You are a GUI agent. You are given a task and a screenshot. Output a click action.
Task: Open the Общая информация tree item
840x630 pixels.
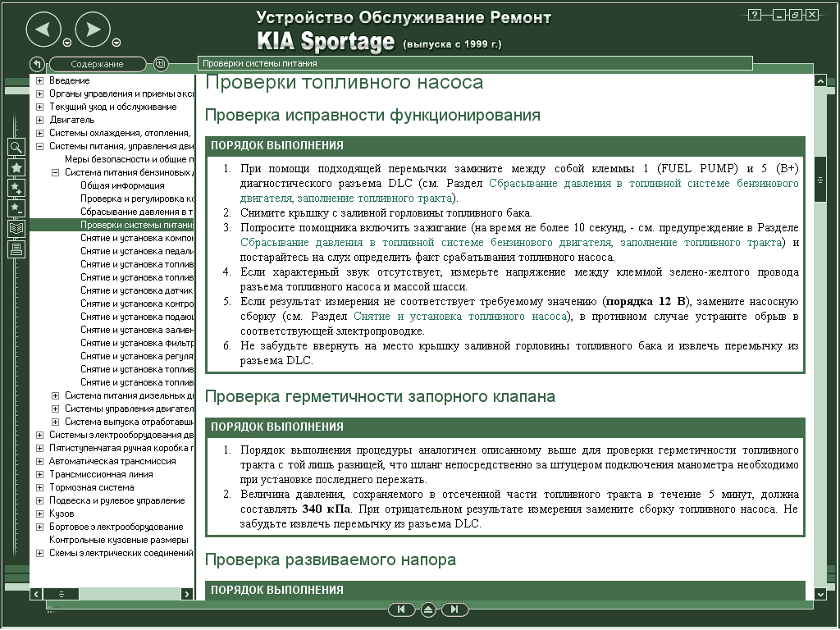pos(122,185)
